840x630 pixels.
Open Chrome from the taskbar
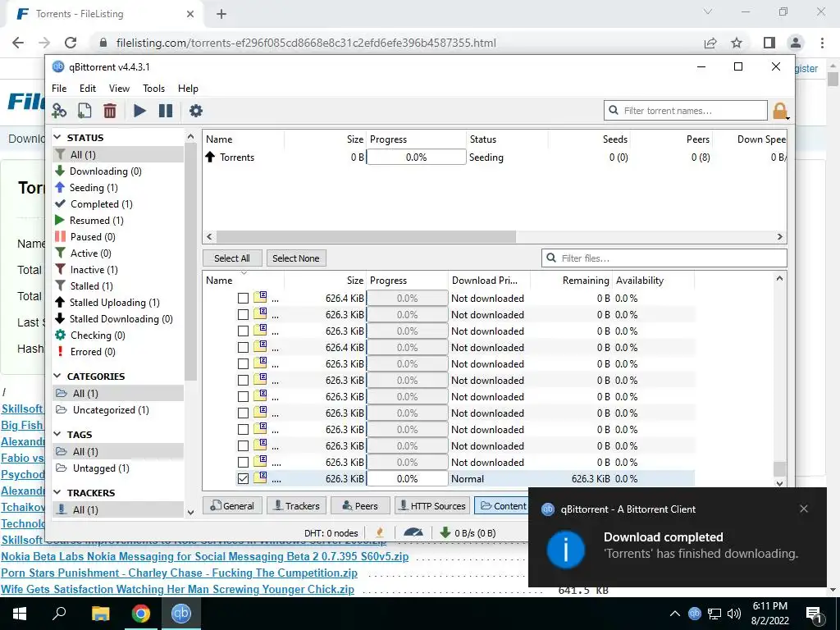click(141, 614)
